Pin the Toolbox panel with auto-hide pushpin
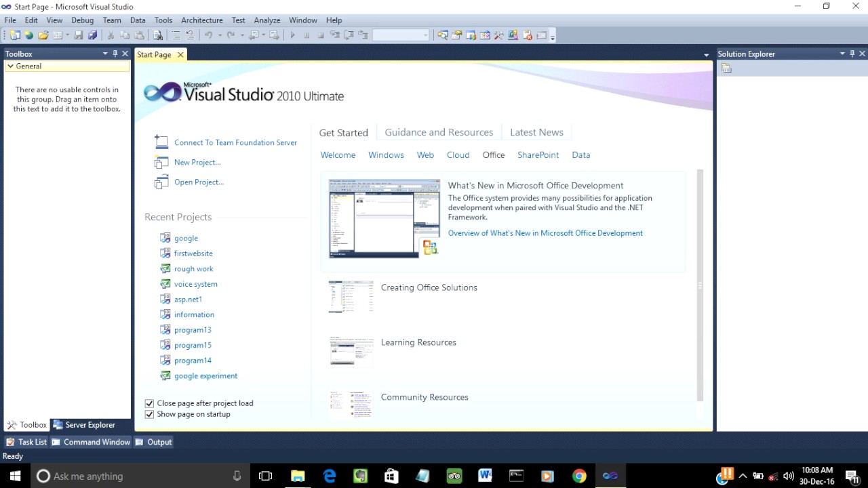This screenshot has height=488, width=868. coord(115,54)
